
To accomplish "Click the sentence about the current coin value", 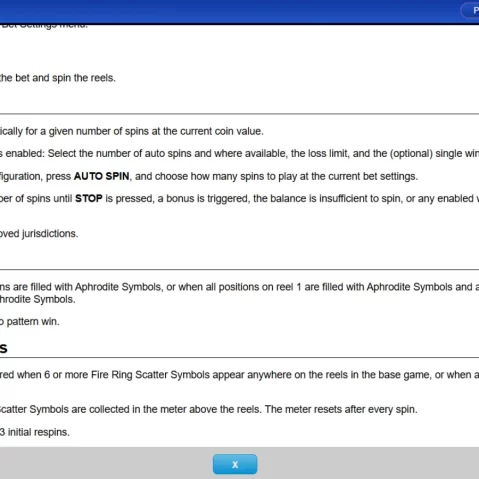I will [132, 131].
